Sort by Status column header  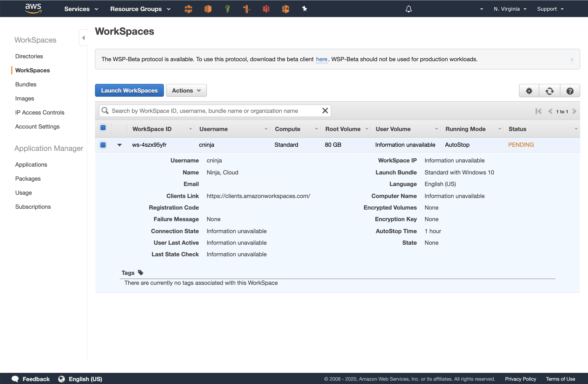click(542, 129)
